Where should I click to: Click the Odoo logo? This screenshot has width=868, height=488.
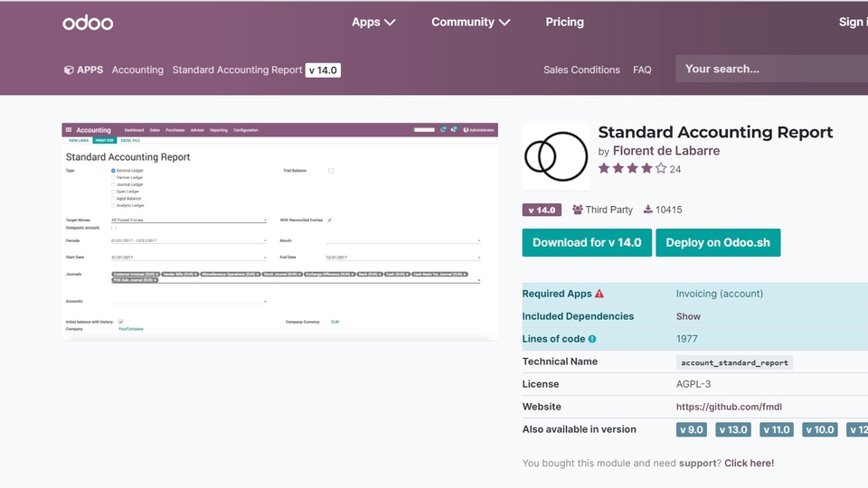88,23
